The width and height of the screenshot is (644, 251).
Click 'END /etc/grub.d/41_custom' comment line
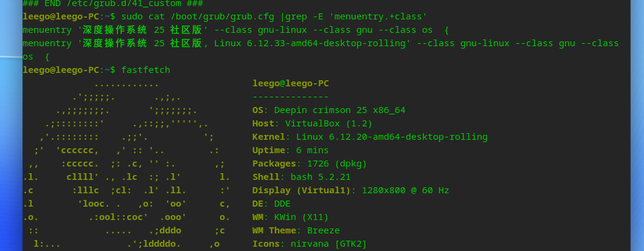pos(113,4)
